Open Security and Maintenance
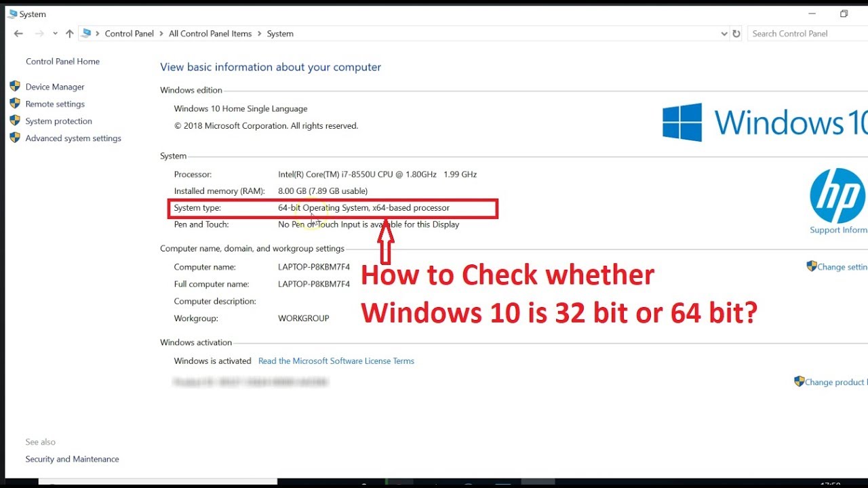The width and height of the screenshot is (868, 488). click(72, 459)
